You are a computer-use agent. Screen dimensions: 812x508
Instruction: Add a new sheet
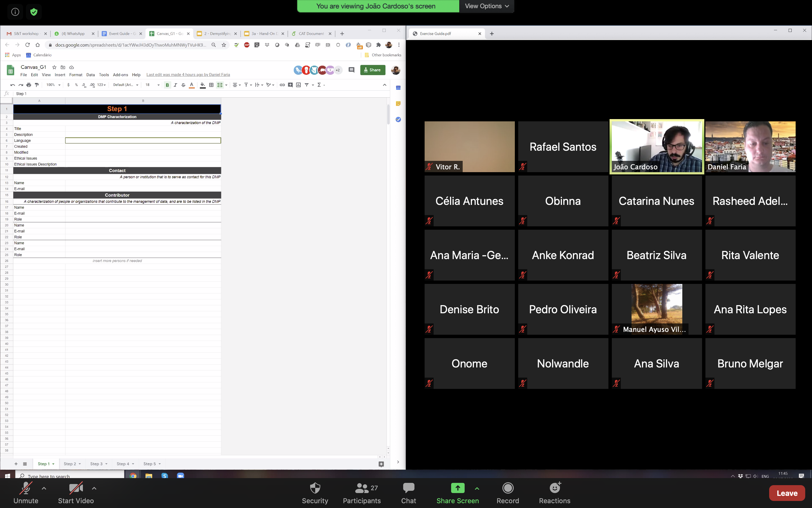(x=16, y=464)
